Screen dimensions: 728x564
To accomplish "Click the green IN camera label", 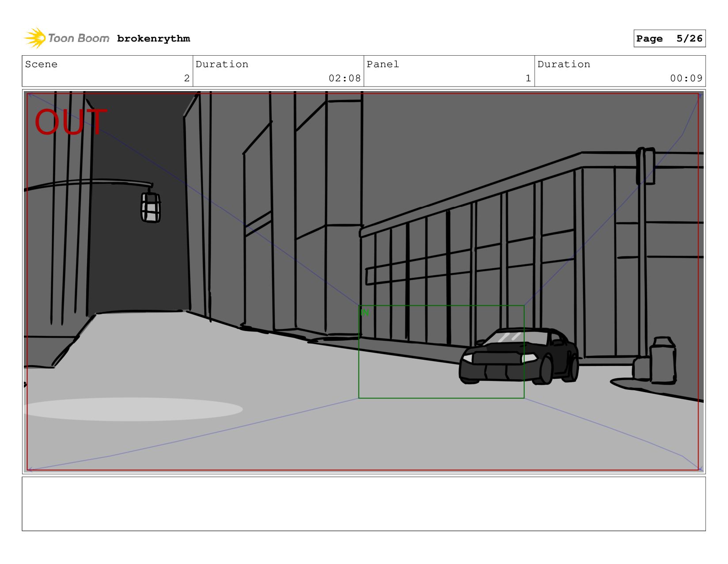I will tap(364, 312).
